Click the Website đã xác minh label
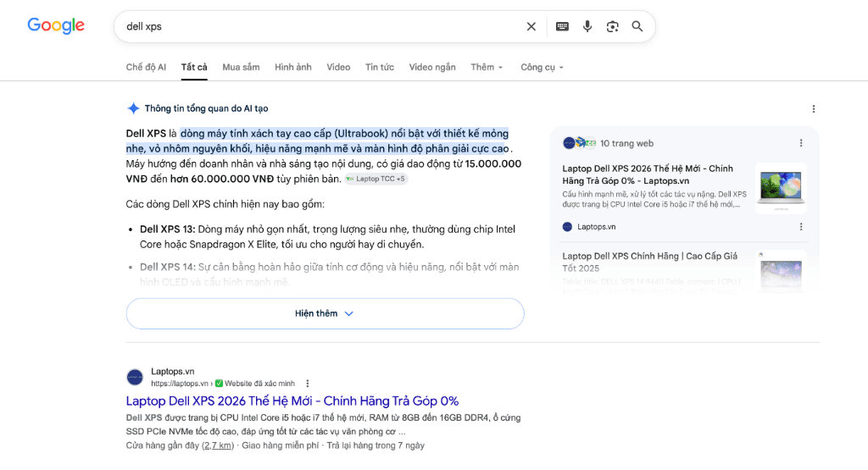 pos(259,384)
